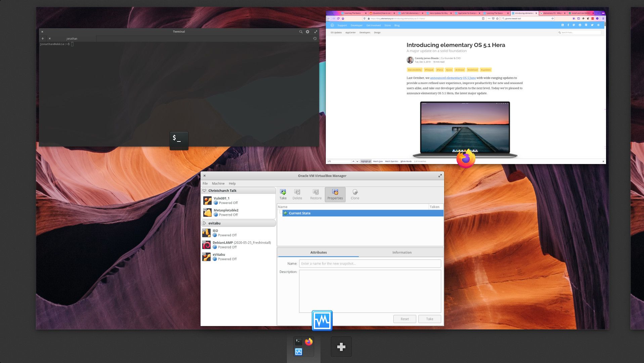This screenshot has width=644, height=363.
Task: Click the snapshot Name input field
Action: (x=370, y=264)
